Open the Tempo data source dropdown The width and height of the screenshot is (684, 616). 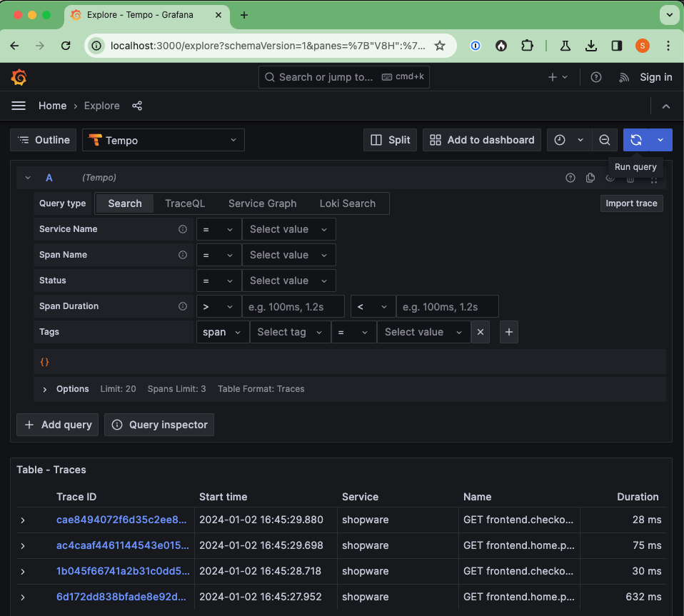pyautogui.click(x=164, y=140)
